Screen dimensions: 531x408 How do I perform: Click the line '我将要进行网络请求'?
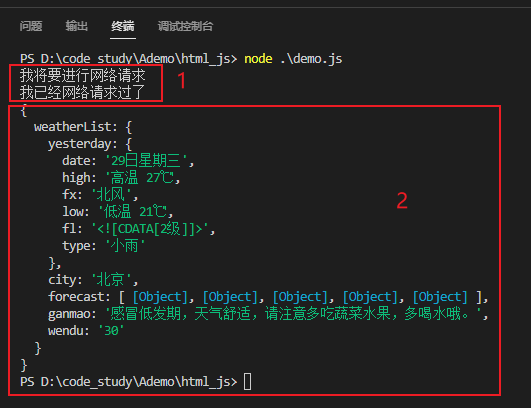pyautogui.click(x=83, y=76)
